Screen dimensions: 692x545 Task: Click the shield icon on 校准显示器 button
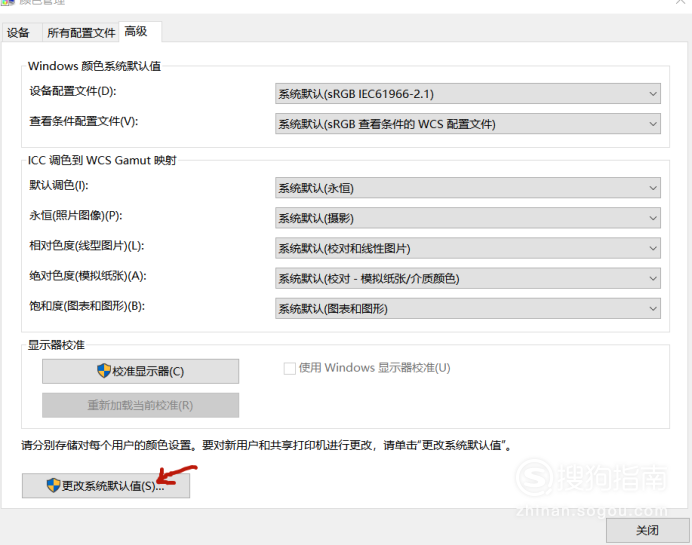coord(104,370)
